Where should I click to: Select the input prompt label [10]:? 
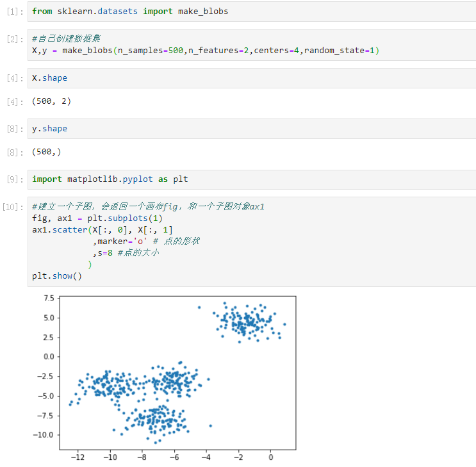coord(13,207)
